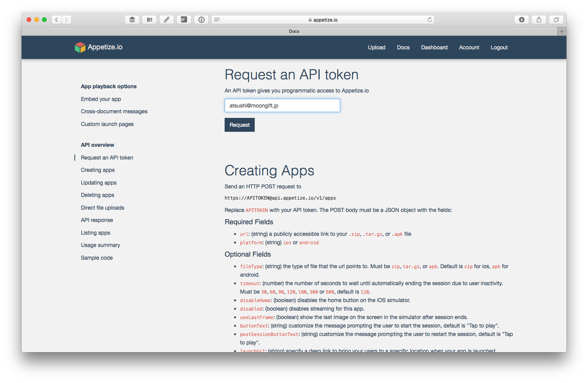Click the Request an API token heading
This screenshot has width=588, height=383.
(292, 75)
